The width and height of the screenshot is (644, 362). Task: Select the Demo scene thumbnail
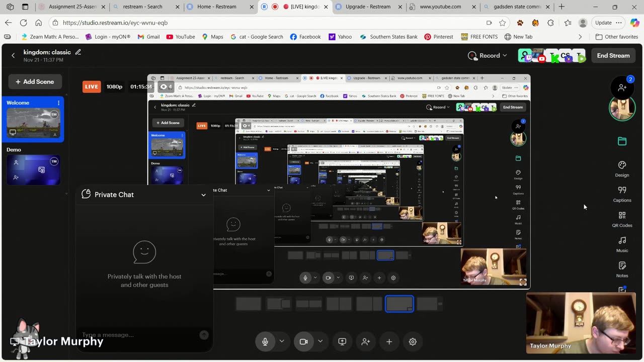point(33,169)
